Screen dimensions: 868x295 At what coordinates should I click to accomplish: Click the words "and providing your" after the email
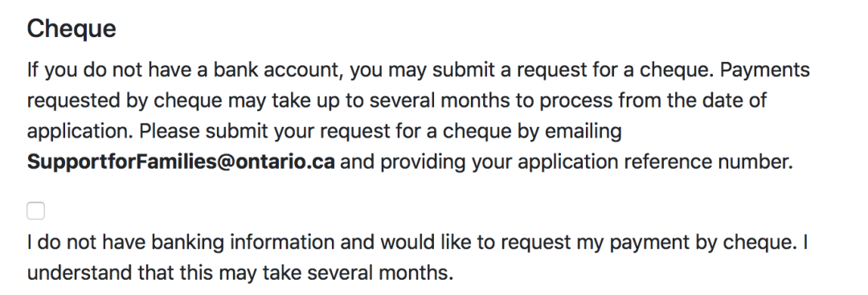coord(426,162)
